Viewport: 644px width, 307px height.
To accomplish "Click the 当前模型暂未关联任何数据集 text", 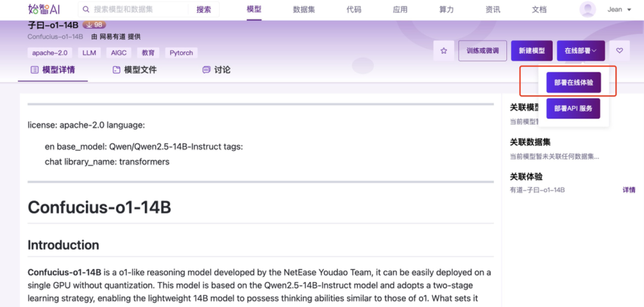I will pyautogui.click(x=555, y=156).
